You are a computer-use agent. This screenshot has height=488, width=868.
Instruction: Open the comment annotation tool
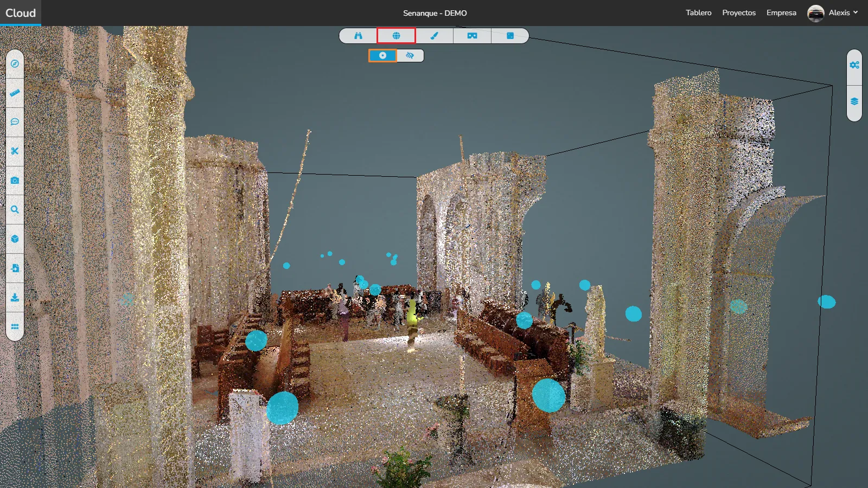click(15, 122)
